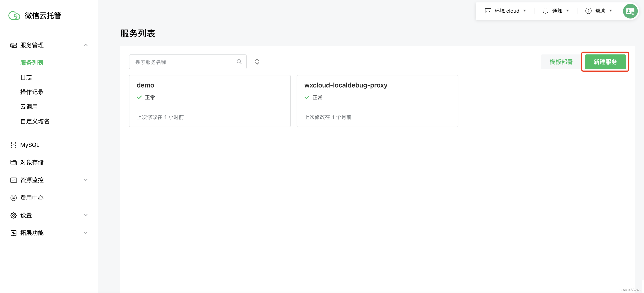Click the 拓展功能 label
Screen dimensions: 644x293
[32, 233]
